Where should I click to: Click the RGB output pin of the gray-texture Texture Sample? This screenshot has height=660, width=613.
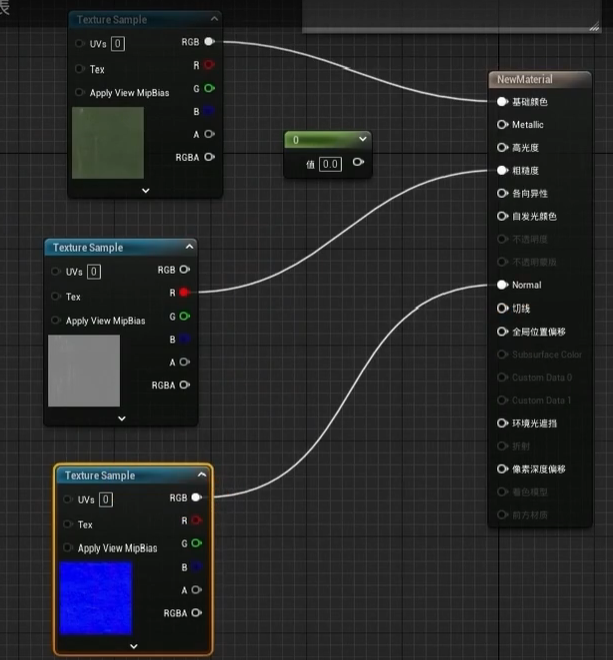coord(185,269)
